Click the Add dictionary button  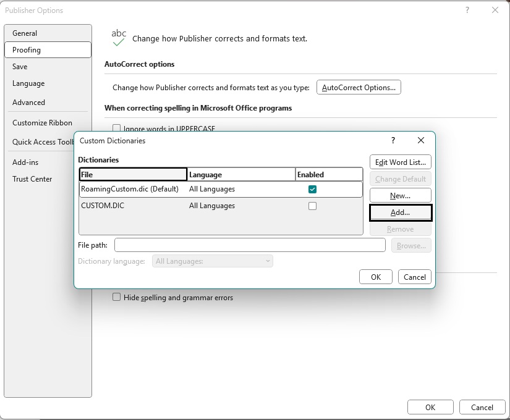pos(400,212)
